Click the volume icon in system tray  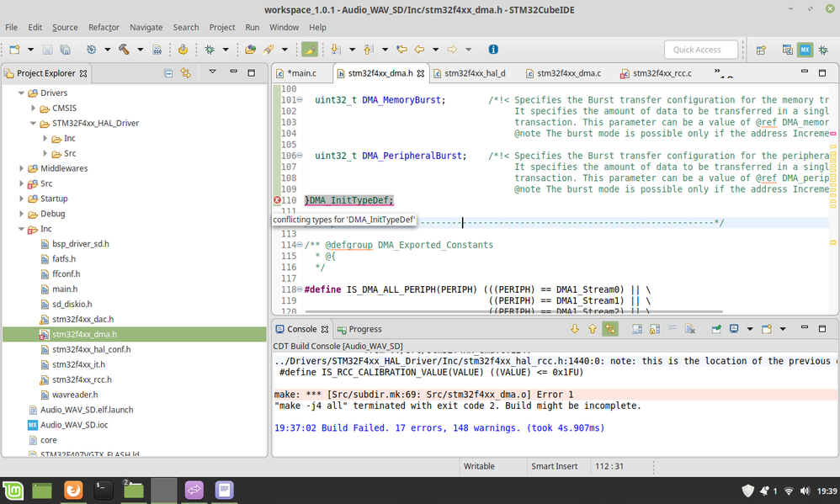[x=805, y=491]
